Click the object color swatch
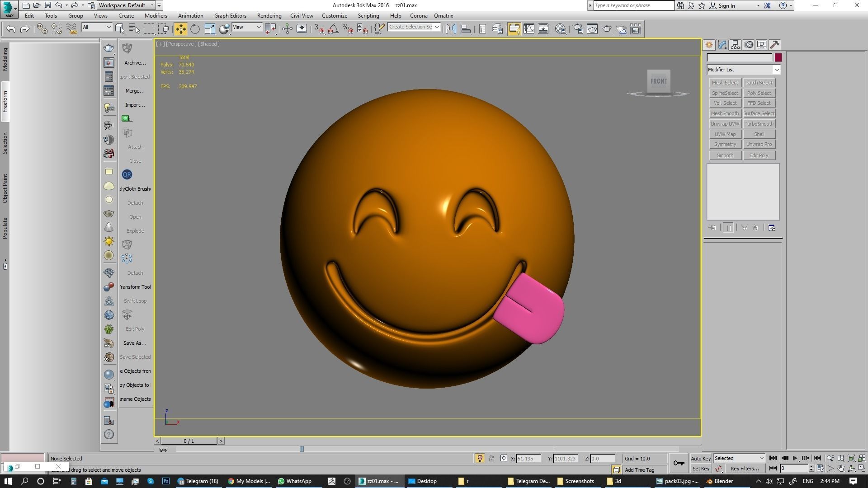 point(778,57)
